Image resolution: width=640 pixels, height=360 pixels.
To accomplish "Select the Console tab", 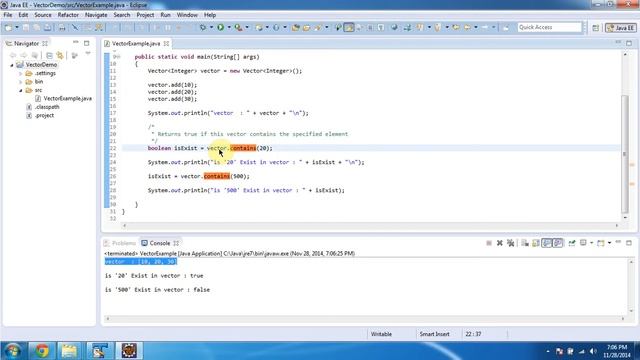I will [x=160, y=243].
